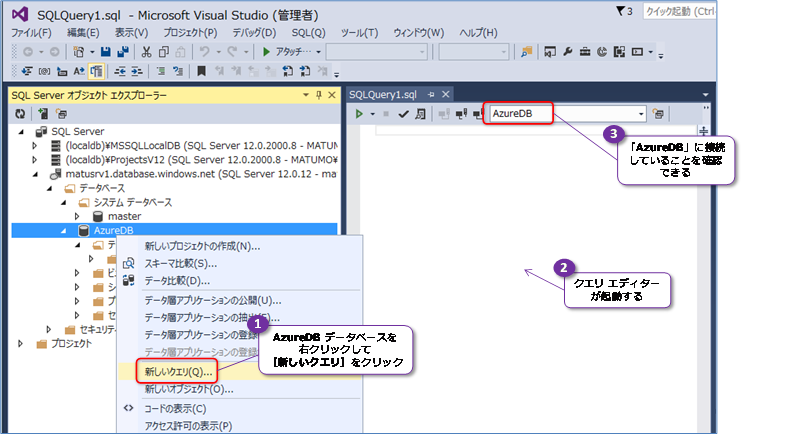The width and height of the screenshot is (800, 435).
Task: Click the Copy icon in the toolbar
Action: pos(164,52)
